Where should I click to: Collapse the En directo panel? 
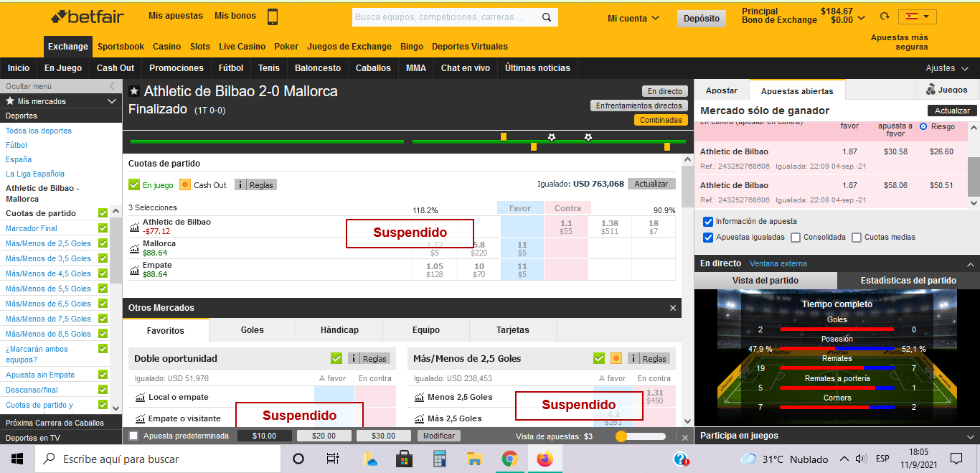tap(971, 263)
